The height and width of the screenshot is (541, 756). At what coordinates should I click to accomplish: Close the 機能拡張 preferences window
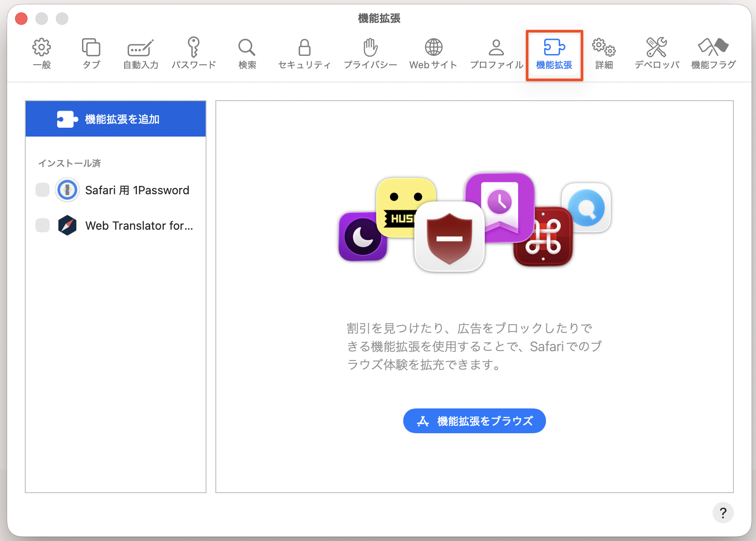click(x=21, y=19)
